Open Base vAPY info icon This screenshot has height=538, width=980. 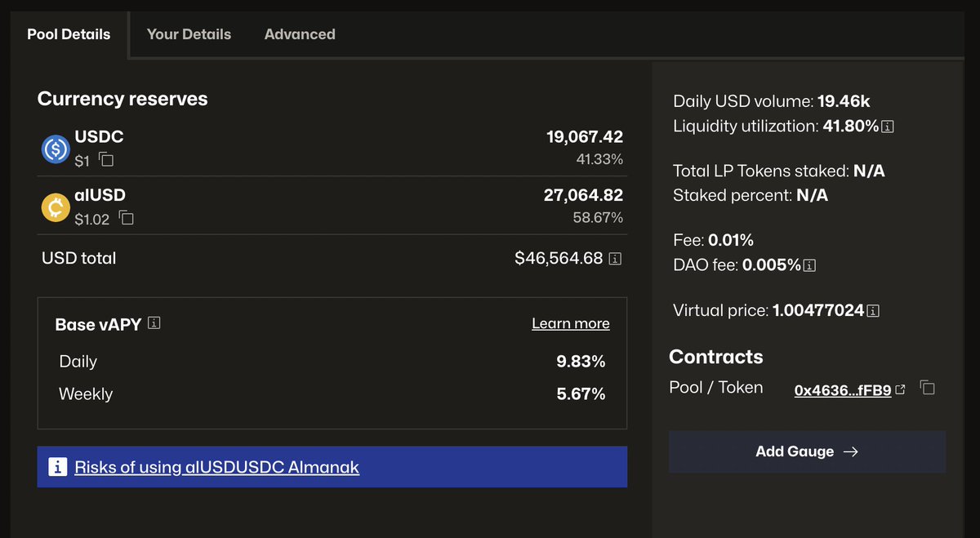click(x=154, y=323)
